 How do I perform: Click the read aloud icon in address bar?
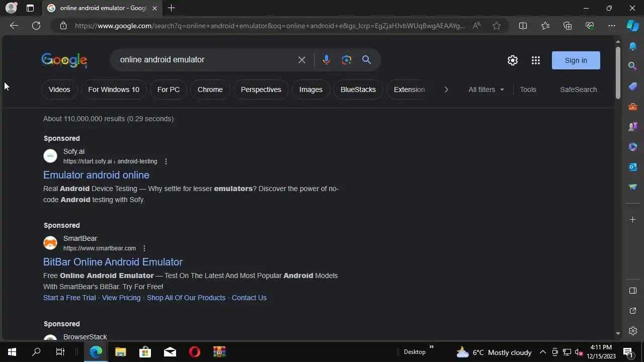coord(476,26)
